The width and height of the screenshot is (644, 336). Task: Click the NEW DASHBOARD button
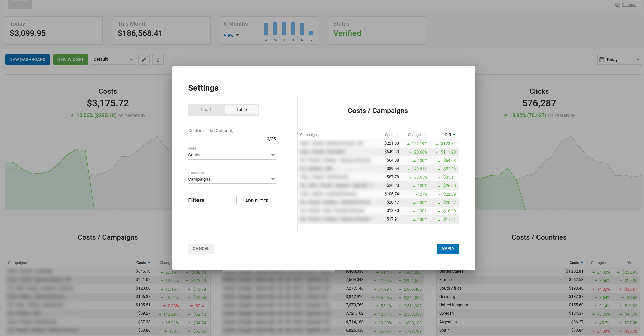(28, 60)
